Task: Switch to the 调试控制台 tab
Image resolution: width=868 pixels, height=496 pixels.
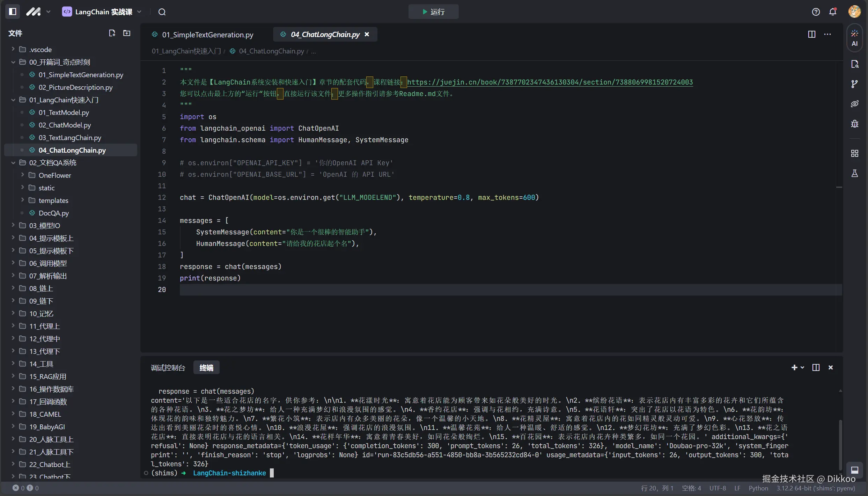Action: (168, 368)
